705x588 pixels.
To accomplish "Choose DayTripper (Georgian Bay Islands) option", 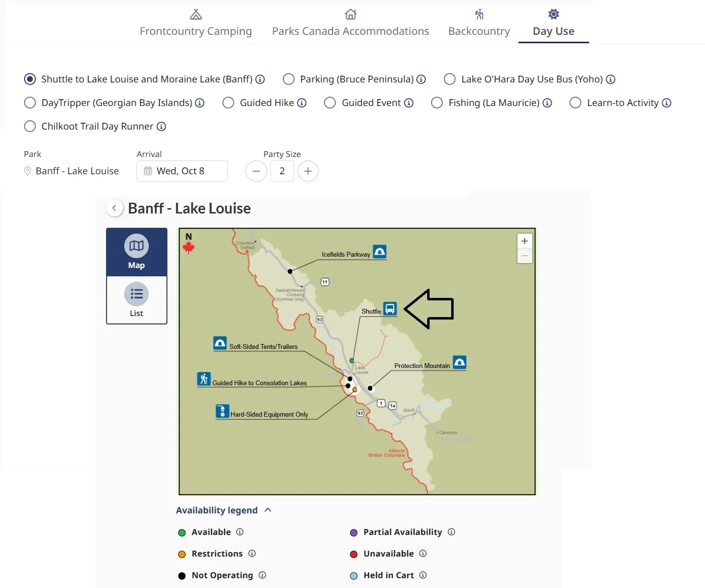I will (30, 103).
